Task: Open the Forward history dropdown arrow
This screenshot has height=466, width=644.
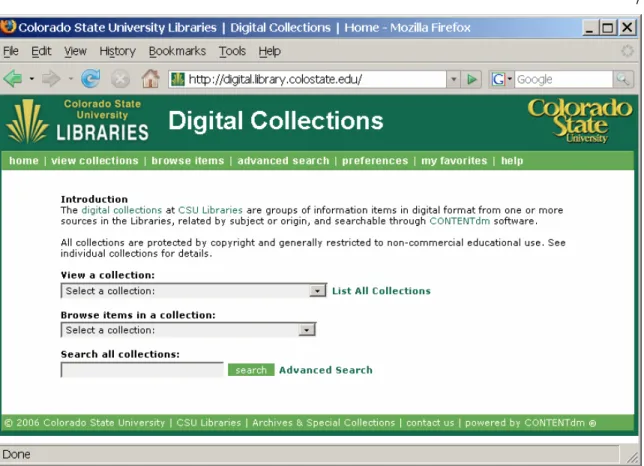Action: [71, 78]
